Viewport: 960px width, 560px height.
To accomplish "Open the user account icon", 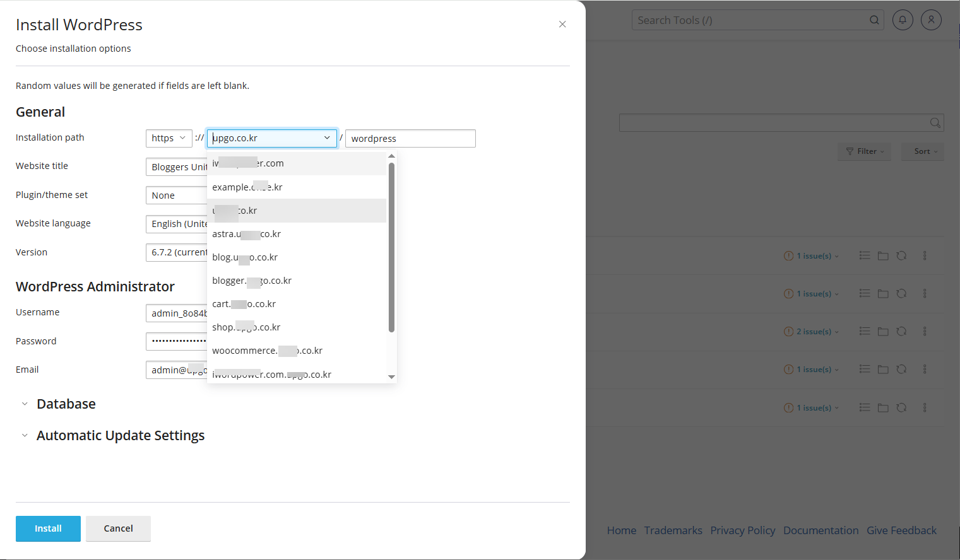I will click(x=931, y=20).
